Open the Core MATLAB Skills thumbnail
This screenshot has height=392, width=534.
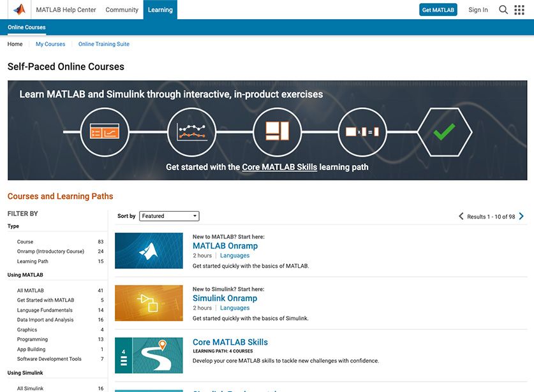(x=149, y=355)
